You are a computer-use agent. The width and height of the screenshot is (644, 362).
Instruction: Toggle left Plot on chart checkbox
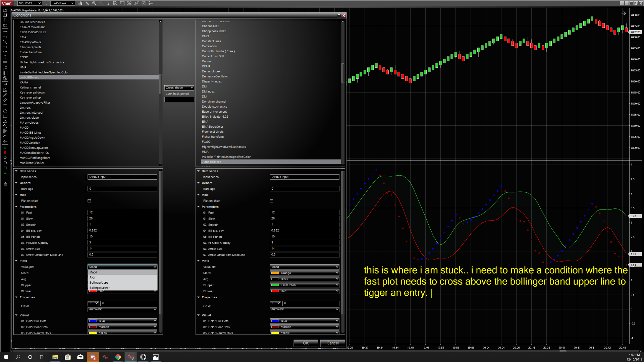click(x=89, y=201)
